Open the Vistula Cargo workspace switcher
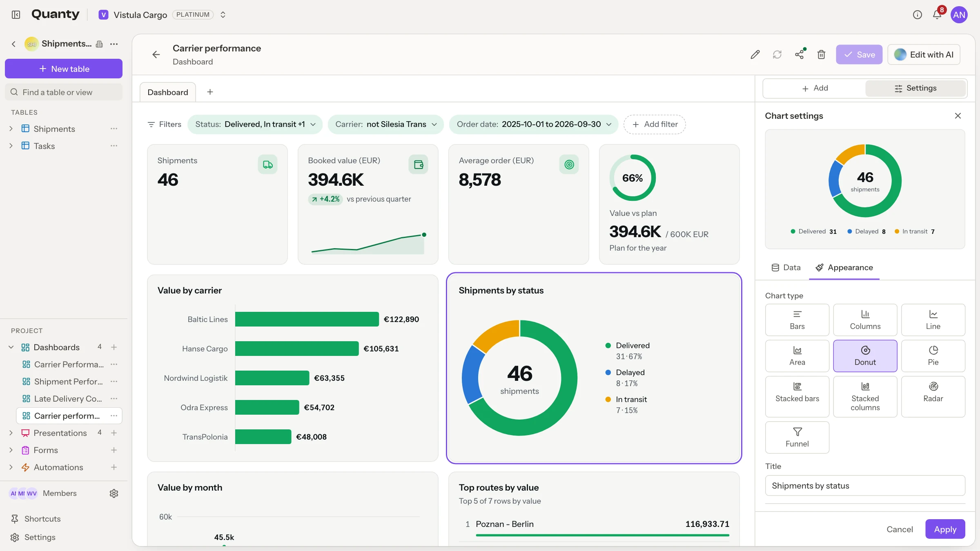Screen dimensions: 980x551 (x=223, y=15)
